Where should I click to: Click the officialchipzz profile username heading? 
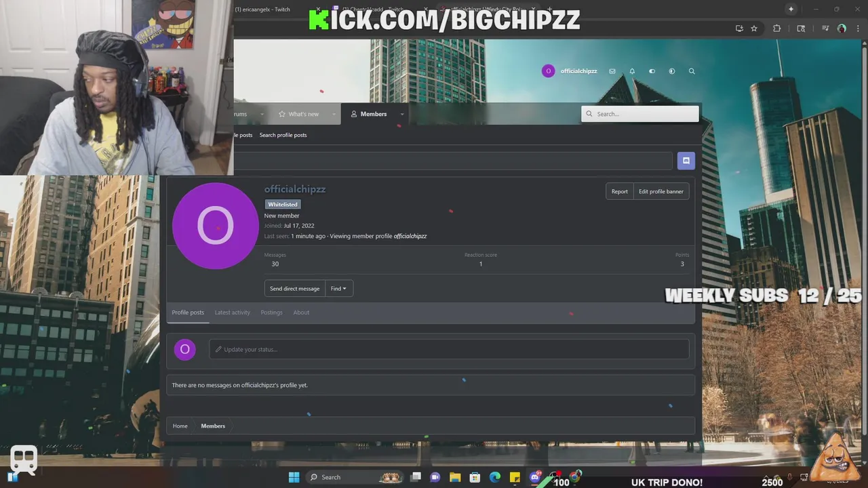pos(295,189)
